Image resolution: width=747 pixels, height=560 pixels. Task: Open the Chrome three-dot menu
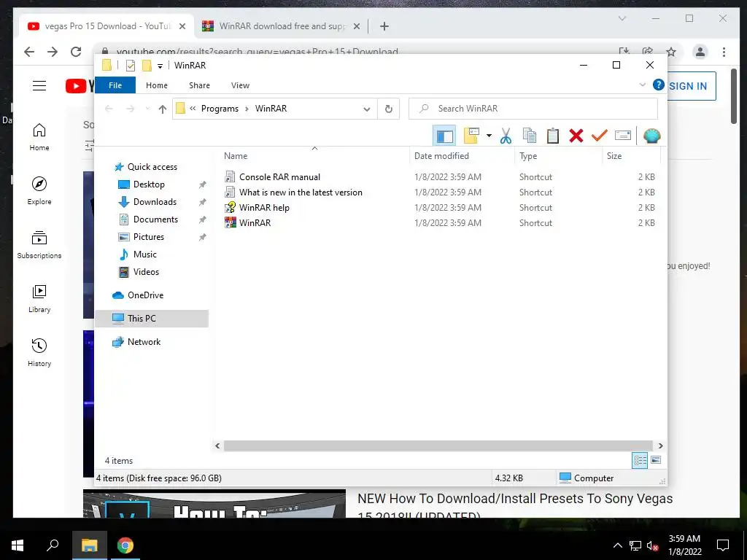pyautogui.click(x=724, y=52)
